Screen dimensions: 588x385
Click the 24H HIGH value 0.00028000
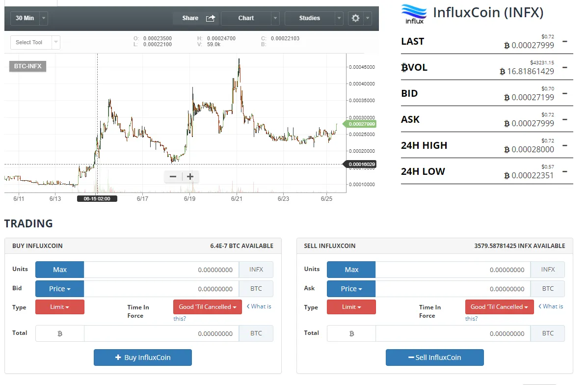pyautogui.click(x=529, y=149)
